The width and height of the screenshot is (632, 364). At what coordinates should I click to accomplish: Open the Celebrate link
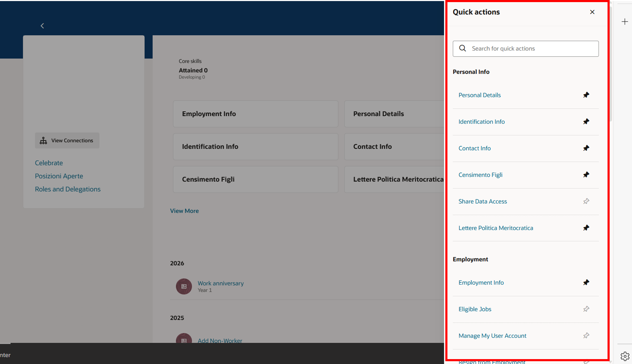pos(49,163)
